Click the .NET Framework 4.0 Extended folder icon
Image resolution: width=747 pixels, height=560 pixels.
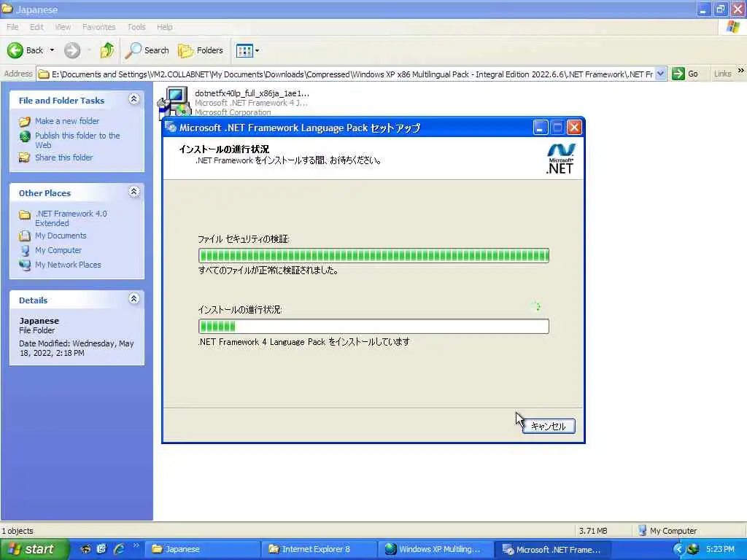[25, 215]
